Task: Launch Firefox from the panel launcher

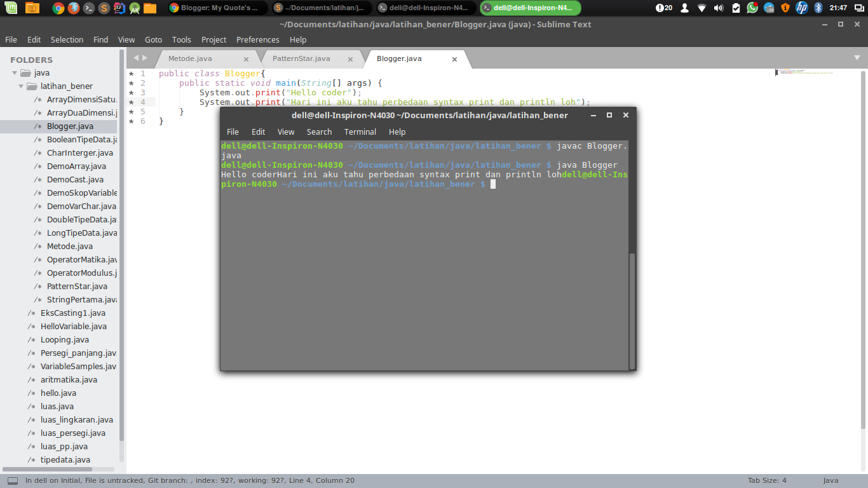Action: 73,8
